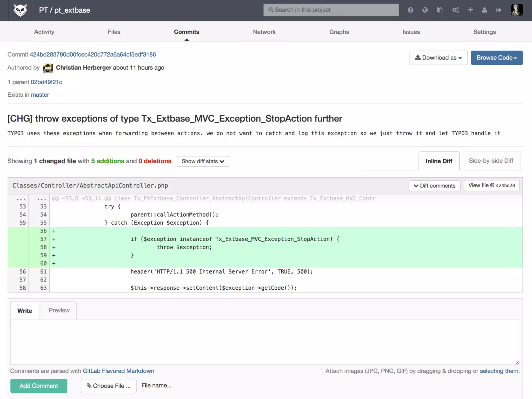Open the help question mark icon
Viewport: 532px width, 399px height.
(410, 10)
